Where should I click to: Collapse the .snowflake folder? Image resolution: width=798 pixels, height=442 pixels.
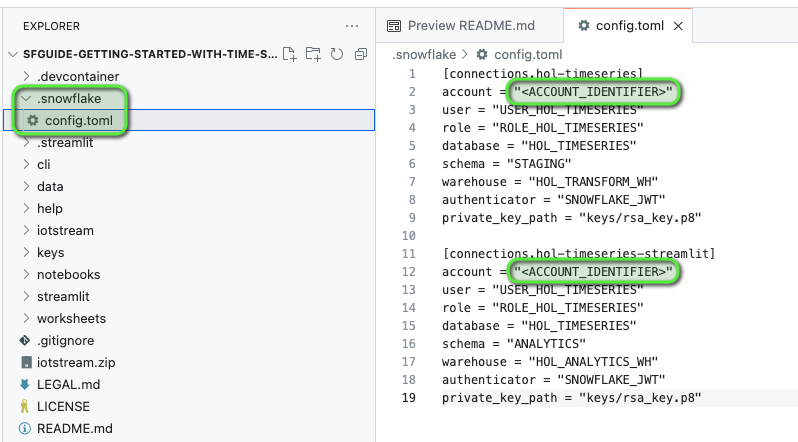point(27,99)
